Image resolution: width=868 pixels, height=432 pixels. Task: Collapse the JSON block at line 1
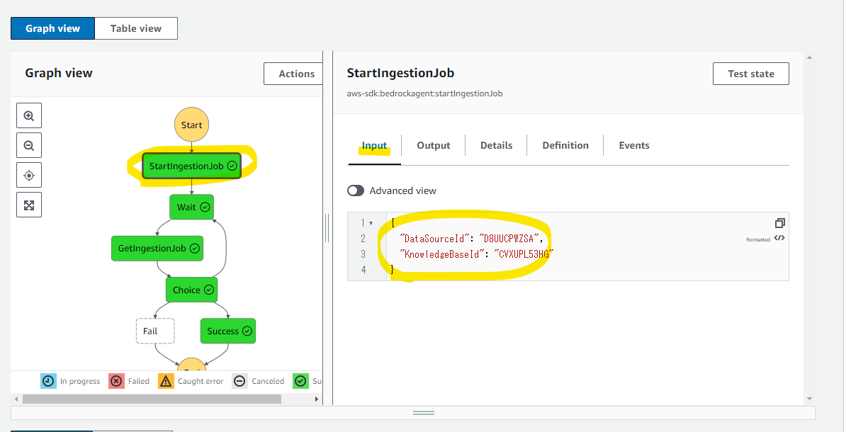click(371, 223)
